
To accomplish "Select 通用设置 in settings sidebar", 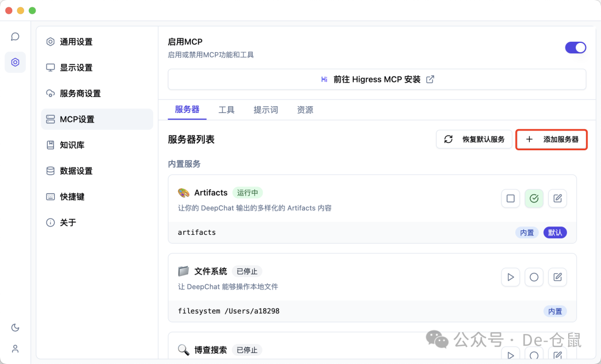I will (76, 42).
